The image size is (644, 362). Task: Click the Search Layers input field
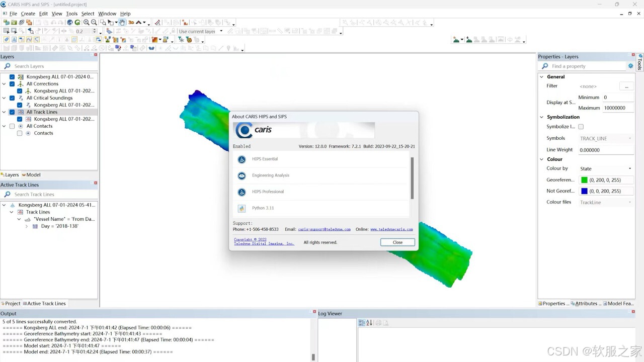[x=49, y=66]
